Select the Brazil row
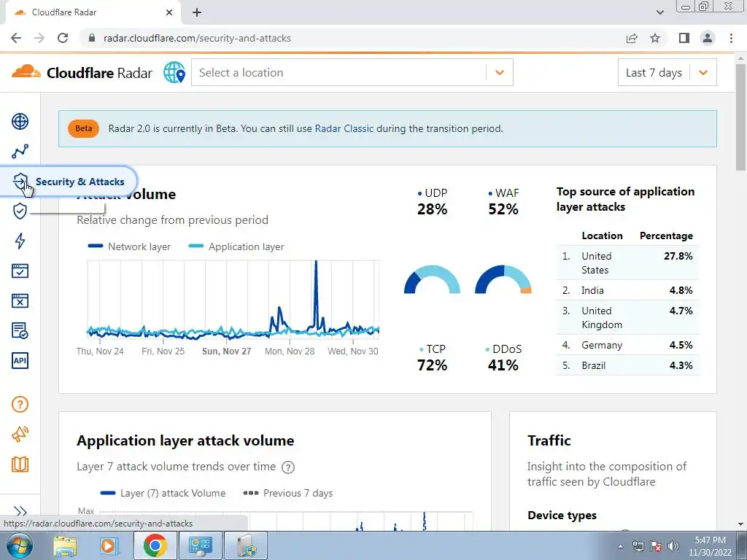 pos(627,365)
